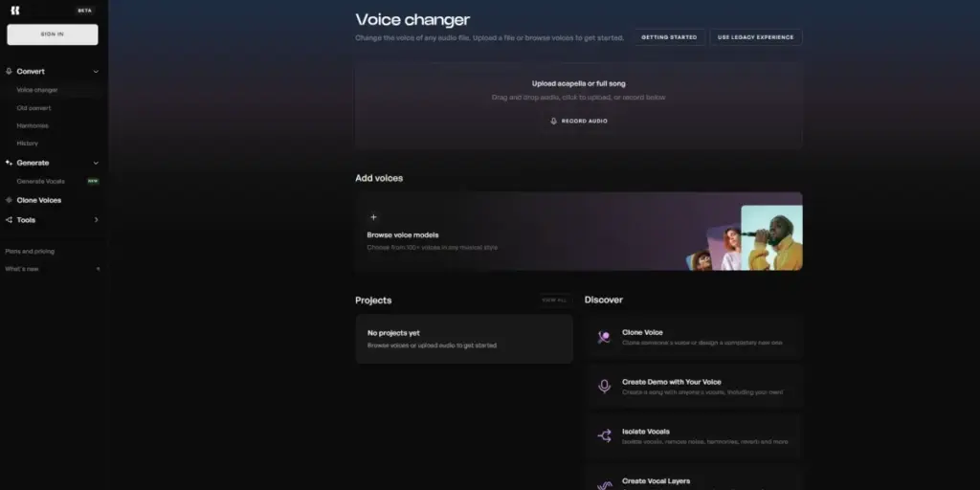
Task: Click the Kits logo in sidebar
Action: pyautogui.click(x=14, y=11)
